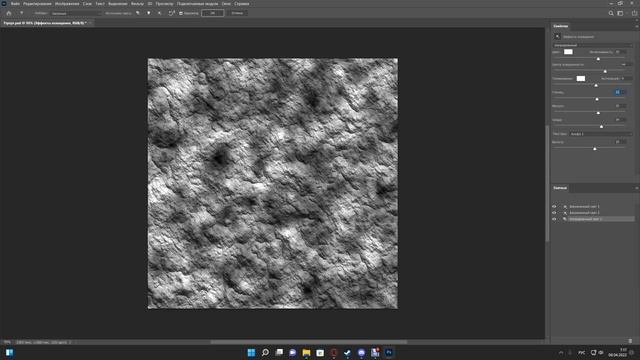This screenshot has height=360, width=640.
Task: Add a new infinite light source
Action: [x=160, y=13]
